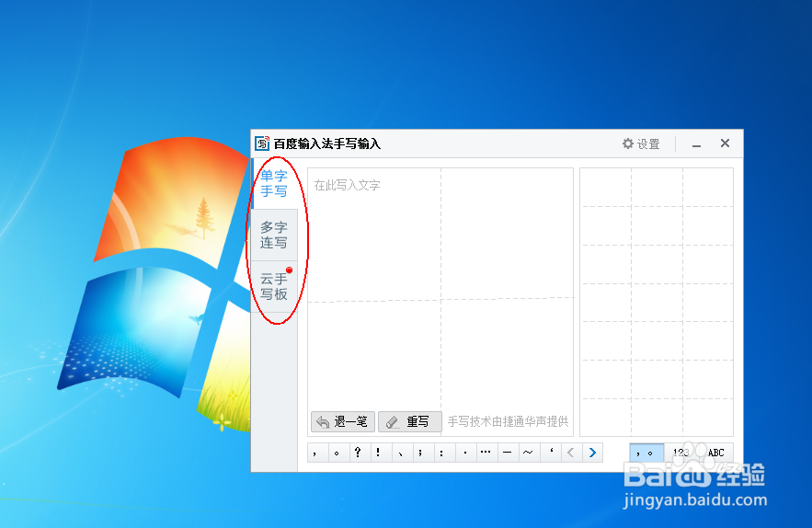Click the 重写 rewrite button

pyautogui.click(x=409, y=422)
